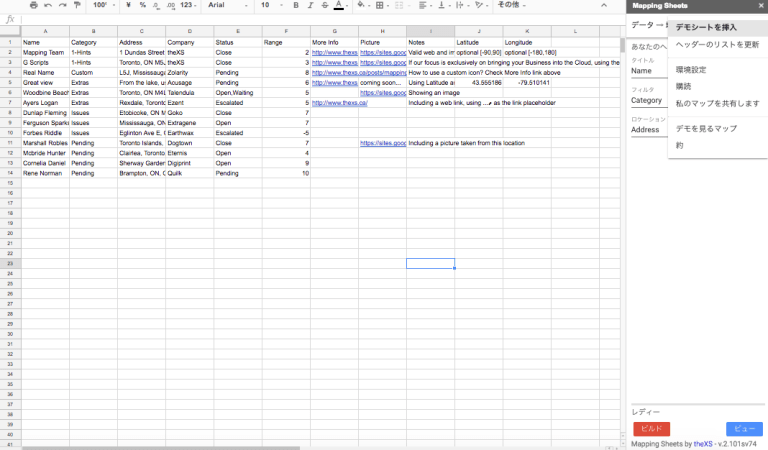
Task: Select 購読 subscription menu item
Action: point(718,86)
